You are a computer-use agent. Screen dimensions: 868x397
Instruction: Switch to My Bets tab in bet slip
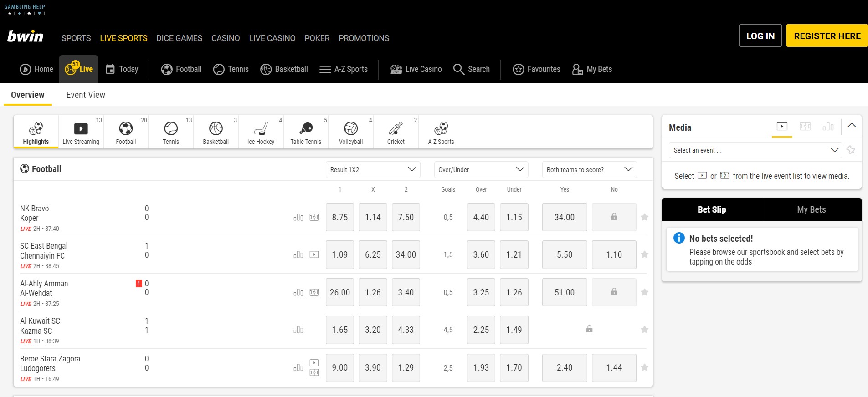[812, 209]
